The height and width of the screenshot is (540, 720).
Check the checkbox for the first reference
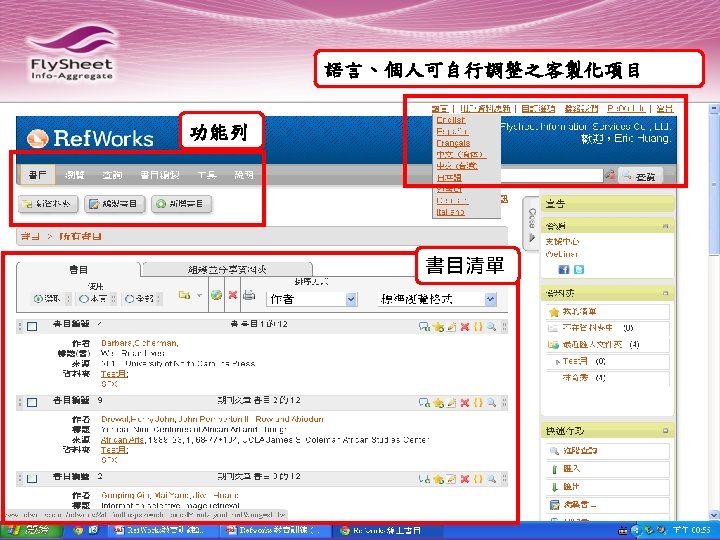[x=32, y=326]
